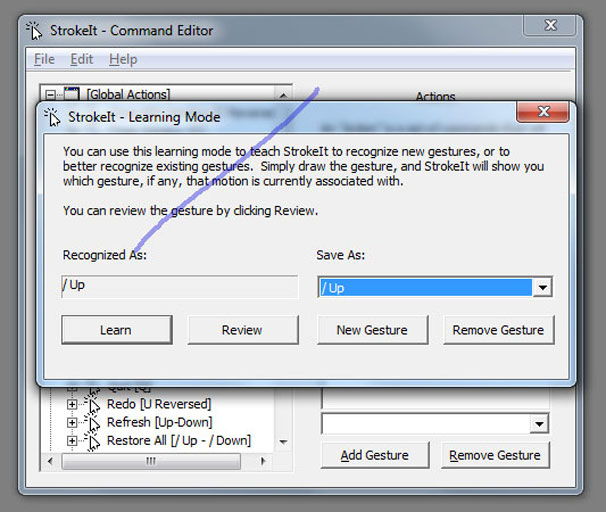Click New Gesture button
Viewport: 606px width, 512px height.
372,330
